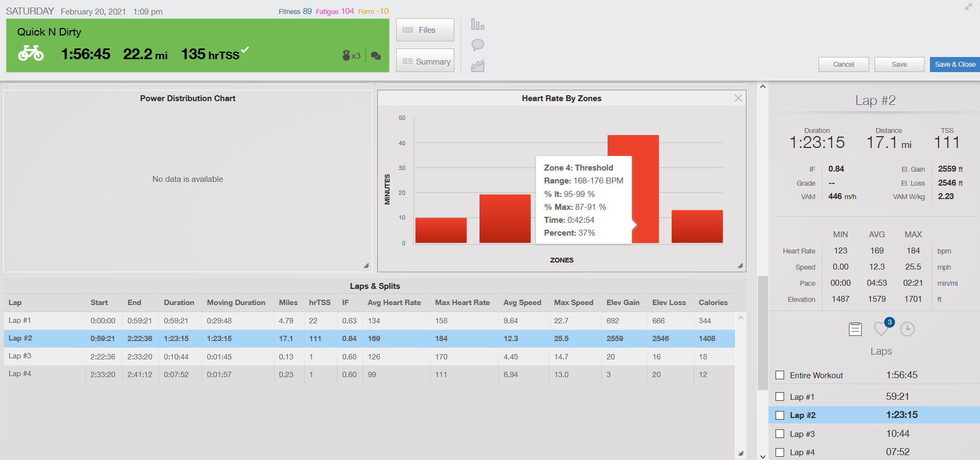Open the Files button
This screenshot has height=460, width=980.
tap(425, 30)
